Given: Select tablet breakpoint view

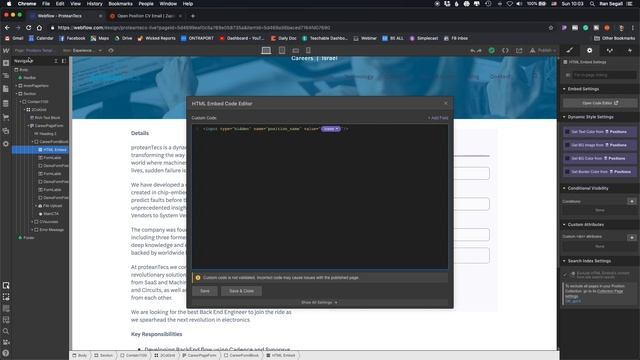Looking at the screenshot, I should click(282, 50).
